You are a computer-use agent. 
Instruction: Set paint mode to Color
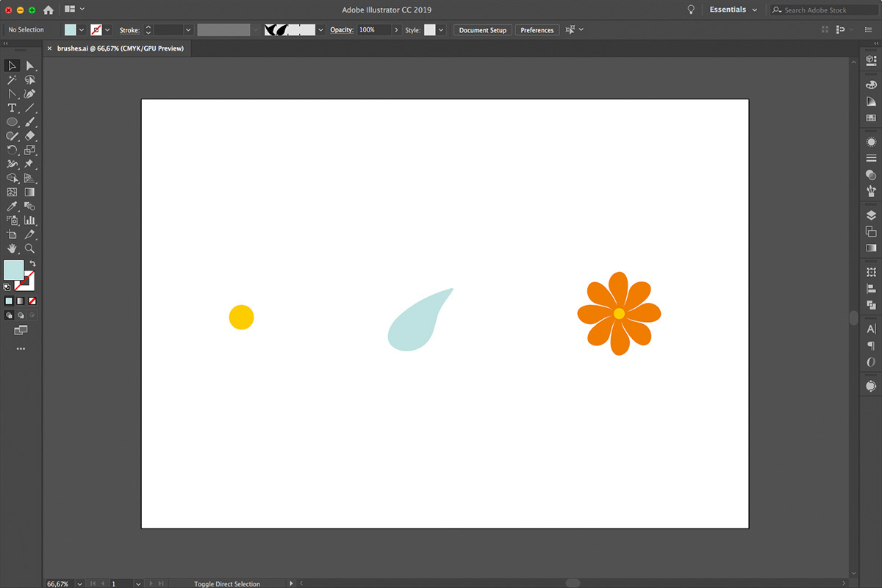pos(9,301)
